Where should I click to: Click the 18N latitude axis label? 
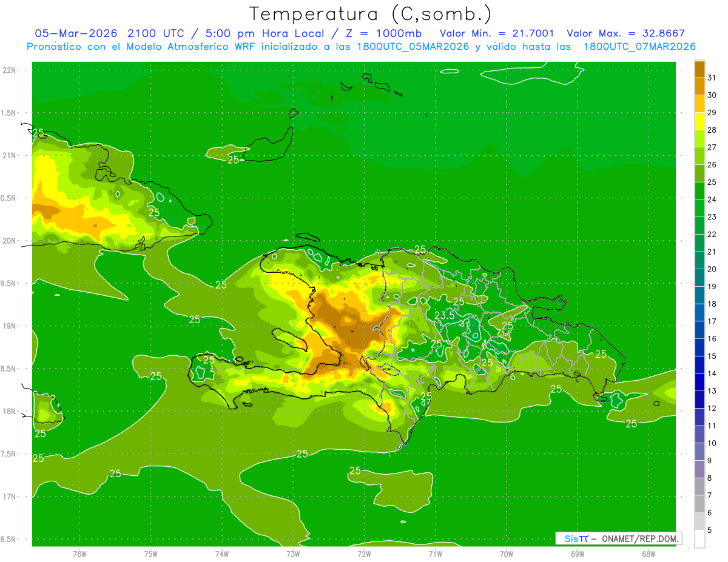tap(10, 411)
